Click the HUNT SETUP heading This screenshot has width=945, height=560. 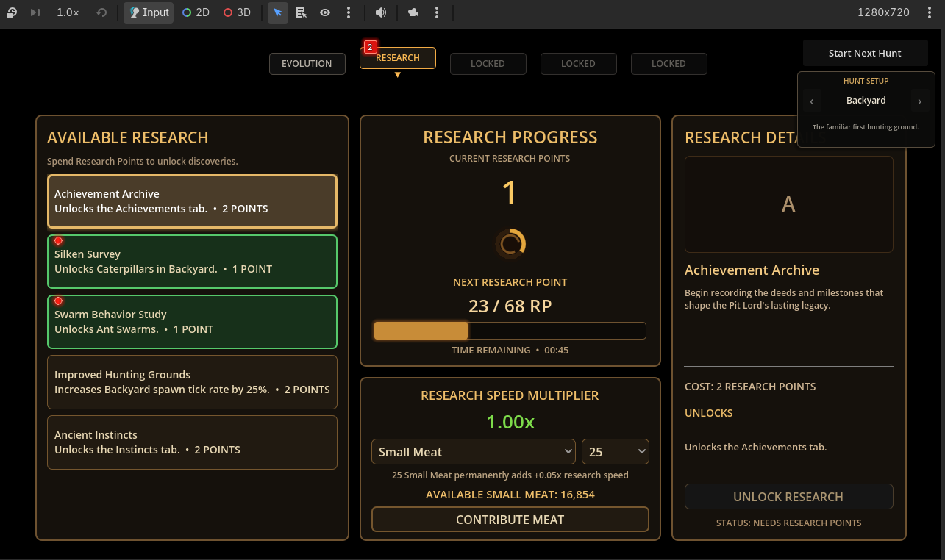(x=866, y=81)
